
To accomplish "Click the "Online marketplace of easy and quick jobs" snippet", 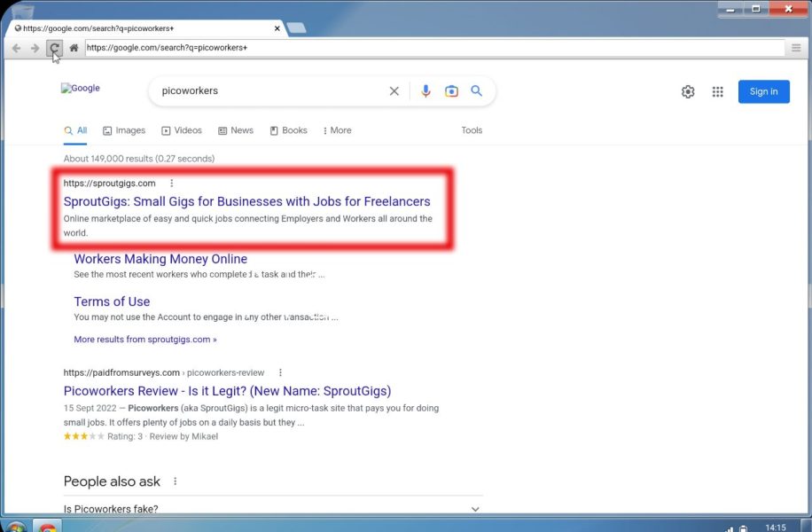I will [248, 226].
